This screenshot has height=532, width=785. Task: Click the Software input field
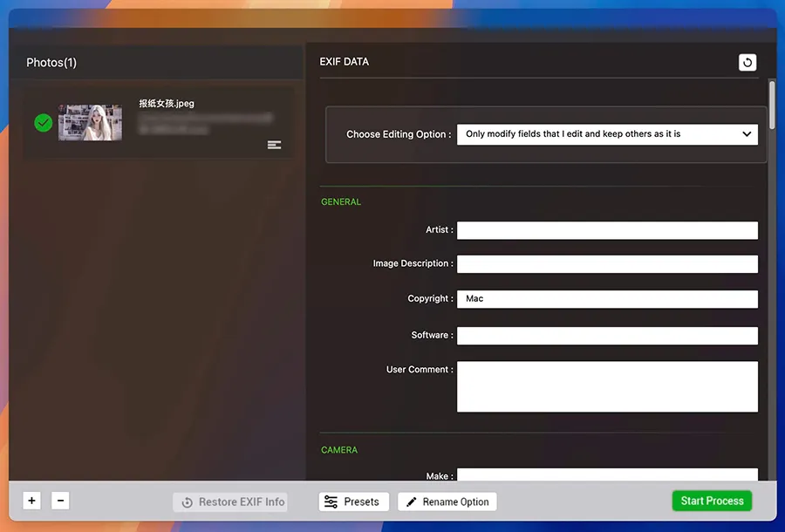click(x=606, y=336)
